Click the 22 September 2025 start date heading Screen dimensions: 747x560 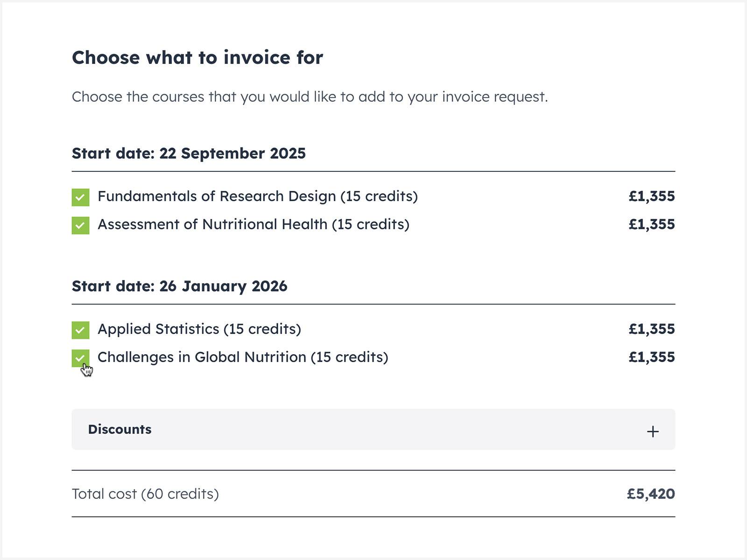[189, 154]
